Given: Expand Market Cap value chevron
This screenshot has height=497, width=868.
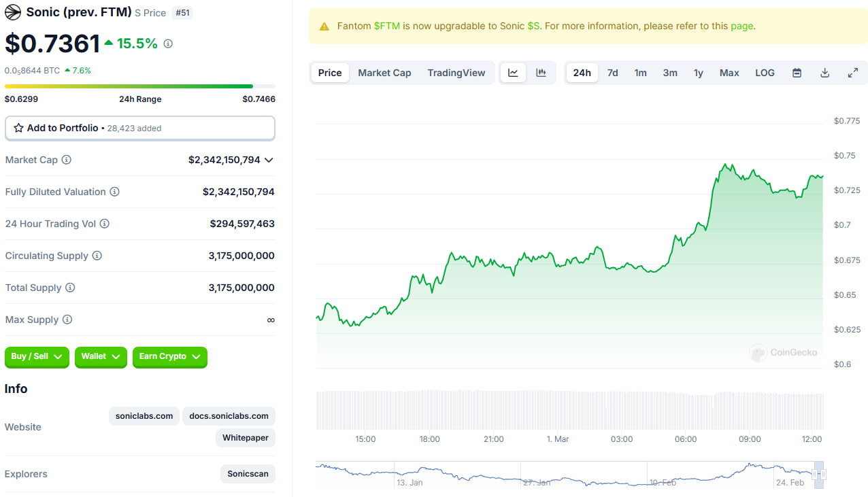Looking at the screenshot, I should [x=269, y=160].
